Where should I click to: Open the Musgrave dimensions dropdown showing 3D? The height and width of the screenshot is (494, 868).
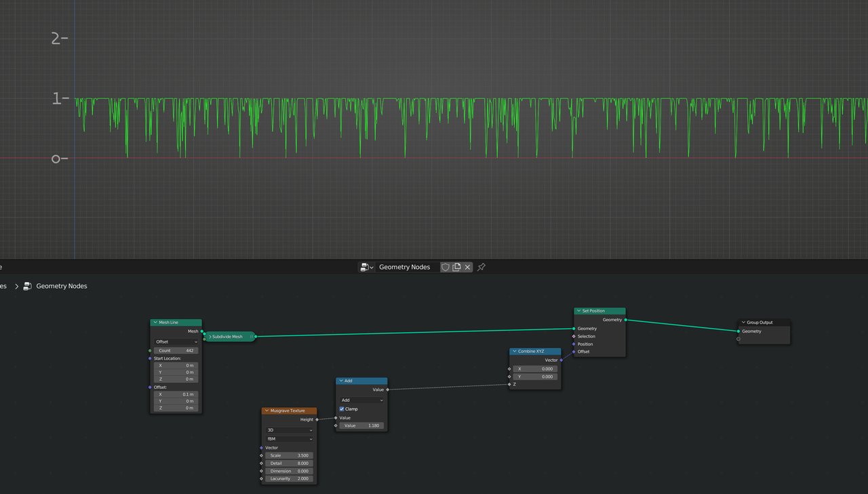(290, 430)
